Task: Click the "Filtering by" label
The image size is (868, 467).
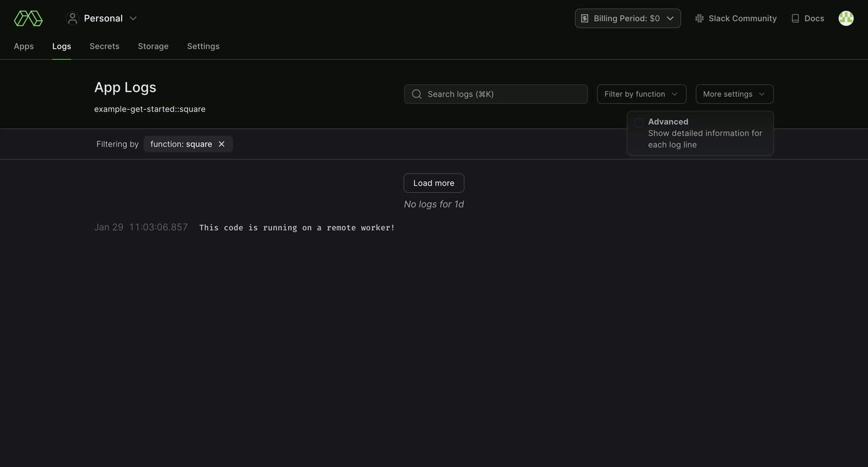Action: tap(118, 144)
